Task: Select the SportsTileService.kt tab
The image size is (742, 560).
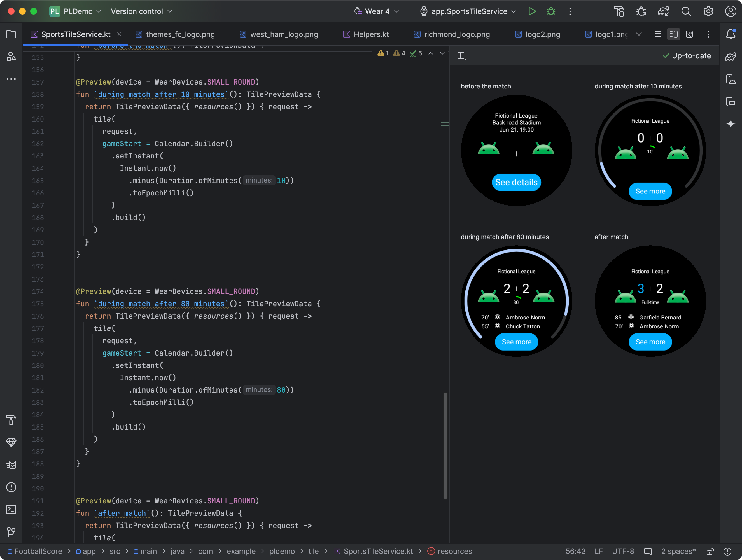Action: 76,34
